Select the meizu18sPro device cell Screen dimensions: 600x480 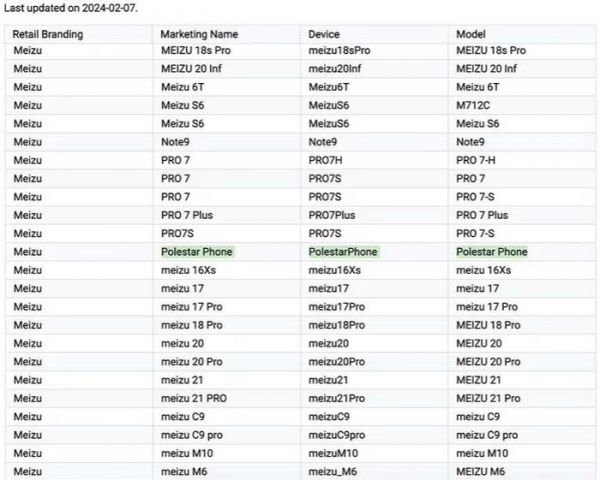(x=340, y=50)
